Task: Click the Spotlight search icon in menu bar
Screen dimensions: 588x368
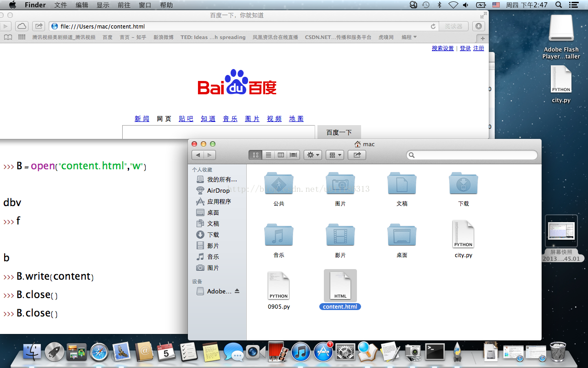Action: click(x=559, y=5)
